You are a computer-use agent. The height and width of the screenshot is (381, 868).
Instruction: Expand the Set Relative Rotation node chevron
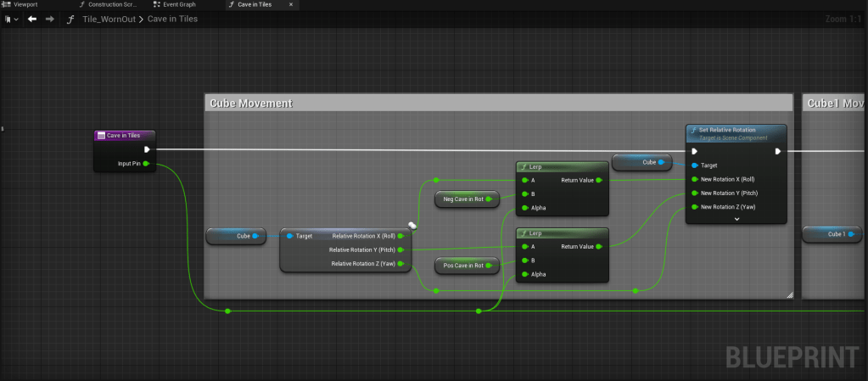736,218
